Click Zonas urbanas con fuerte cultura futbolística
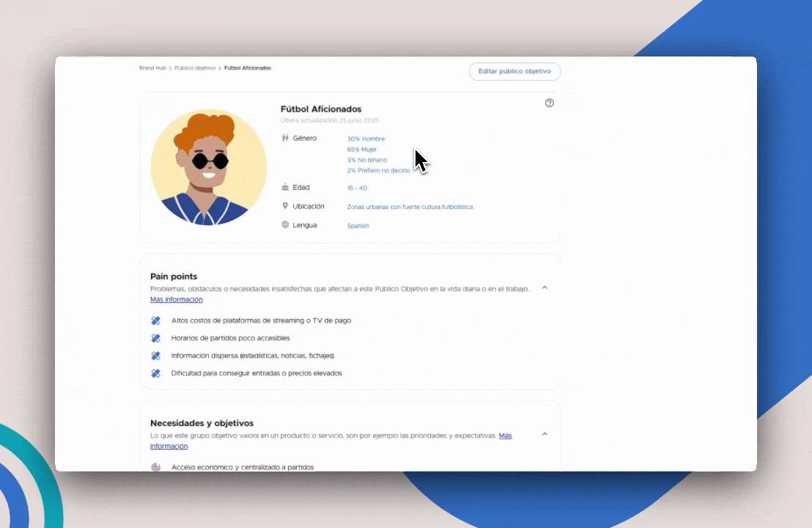 [410, 207]
